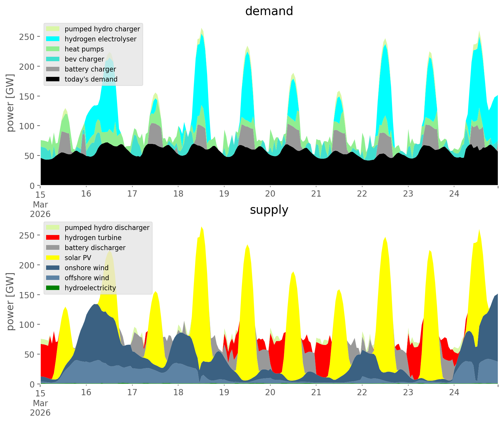Click the supply chart's power [GW] axis label
The image size is (504, 423).
(x=10, y=302)
